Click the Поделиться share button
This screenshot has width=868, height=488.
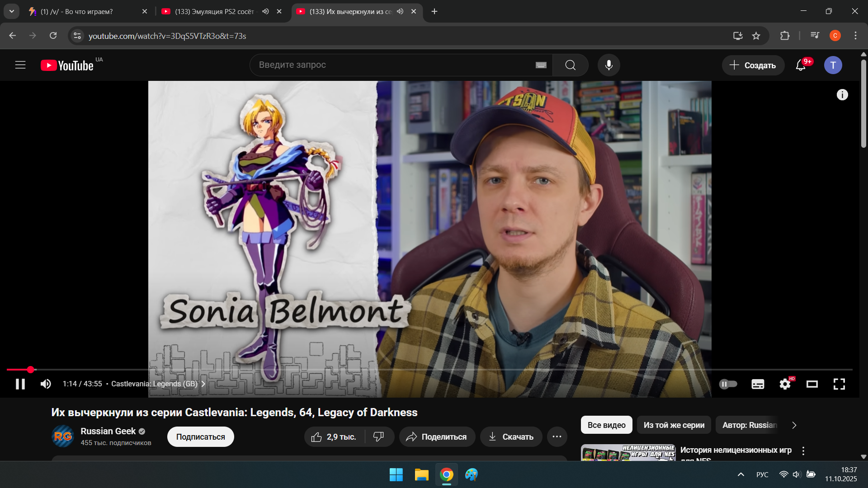pyautogui.click(x=437, y=436)
